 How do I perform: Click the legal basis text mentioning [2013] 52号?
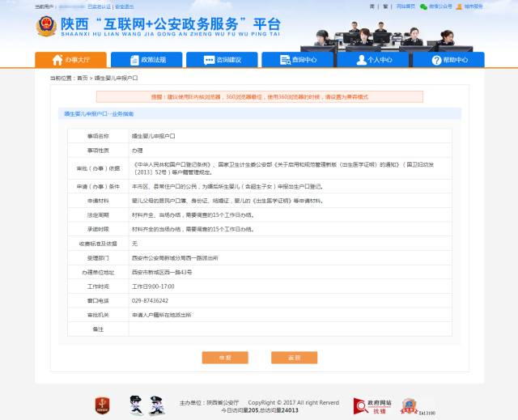pyautogui.click(x=282, y=168)
